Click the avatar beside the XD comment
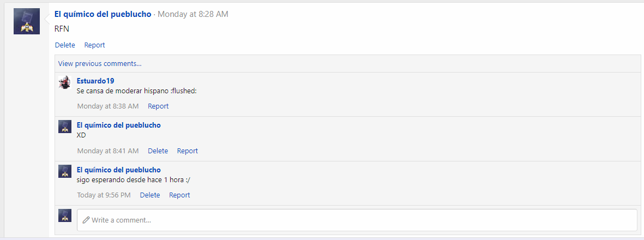644x240 pixels. 65,127
